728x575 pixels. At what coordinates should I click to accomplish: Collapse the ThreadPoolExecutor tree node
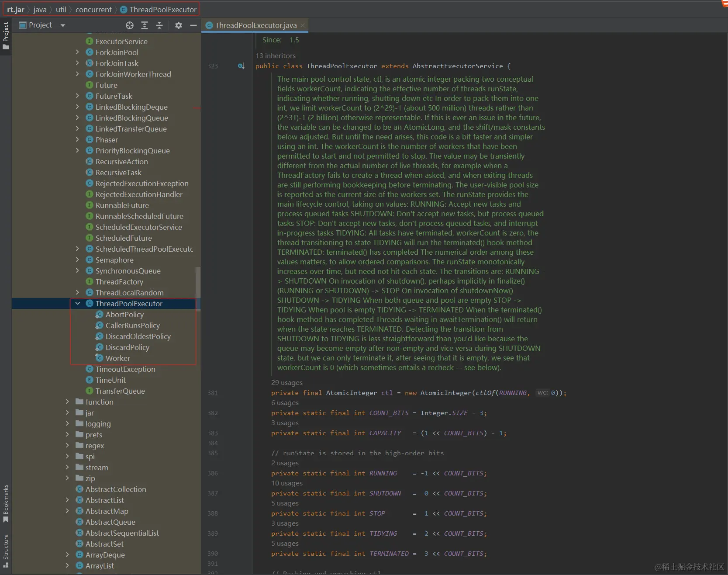(78, 303)
